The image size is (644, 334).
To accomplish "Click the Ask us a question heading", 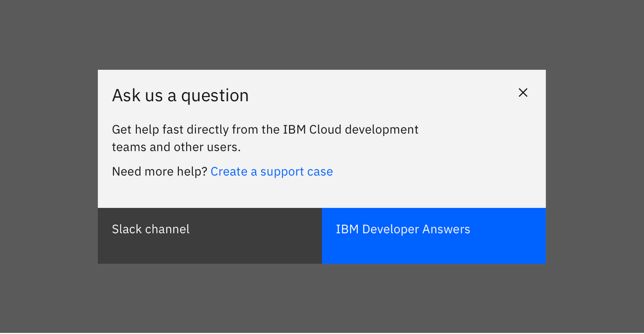I will pos(180,96).
